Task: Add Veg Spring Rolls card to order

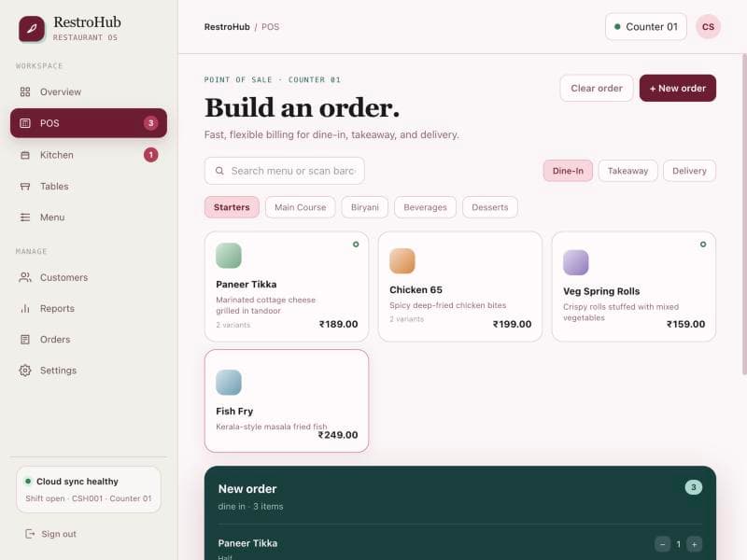Action: click(x=634, y=287)
